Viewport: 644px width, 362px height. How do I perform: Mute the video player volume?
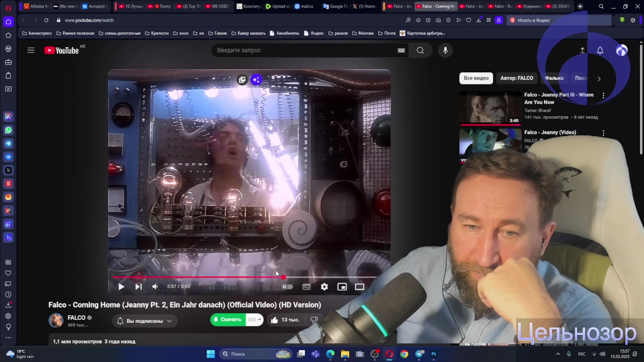[155, 287]
